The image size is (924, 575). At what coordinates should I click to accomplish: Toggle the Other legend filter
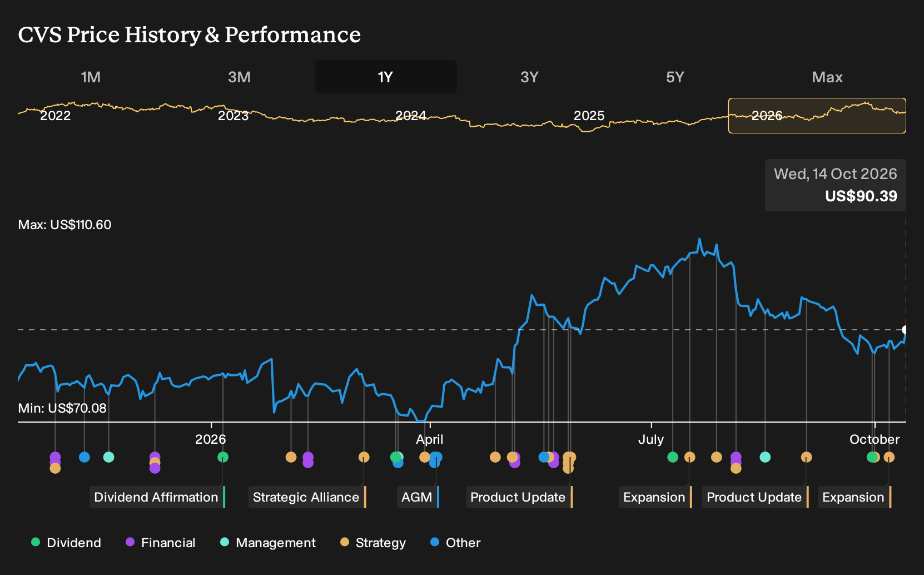[x=455, y=543]
